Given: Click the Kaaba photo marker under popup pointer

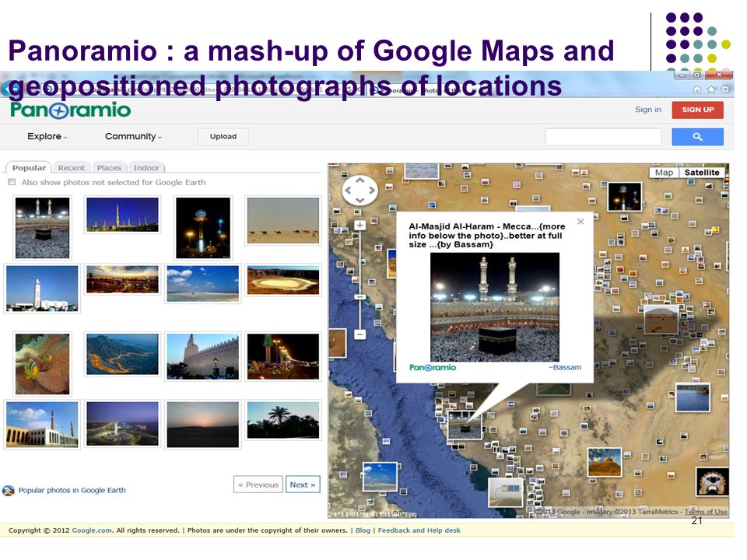Looking at the screenshot, I should click(x=465, y=425).
